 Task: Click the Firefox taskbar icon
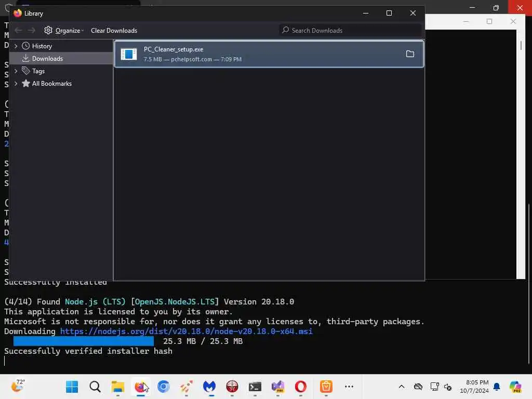pos(140,387)
